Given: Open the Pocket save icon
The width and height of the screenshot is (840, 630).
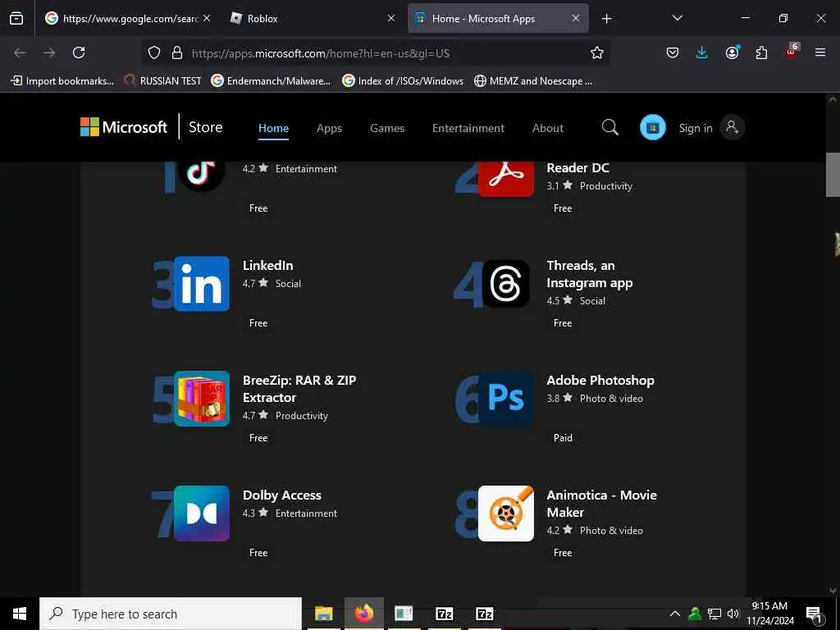Looking at the screenshot, I should (x=673, y=52).
